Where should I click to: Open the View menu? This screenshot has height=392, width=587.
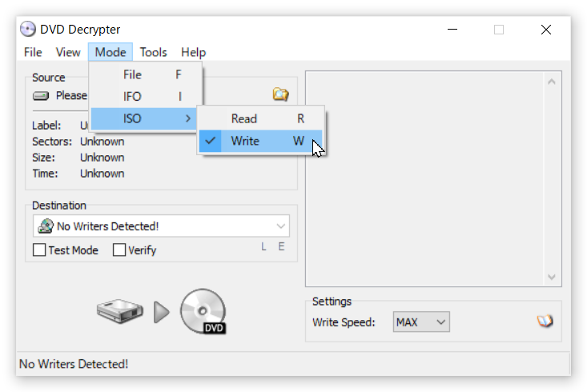click(x=68, y=52)
